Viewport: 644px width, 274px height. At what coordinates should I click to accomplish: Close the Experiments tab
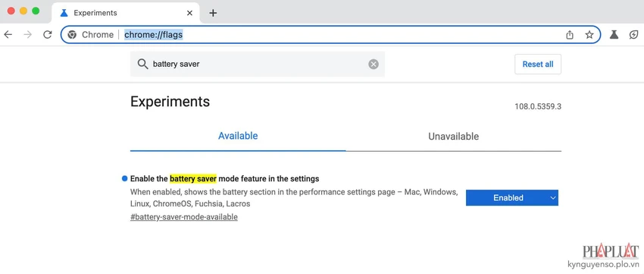coord(189,13)
